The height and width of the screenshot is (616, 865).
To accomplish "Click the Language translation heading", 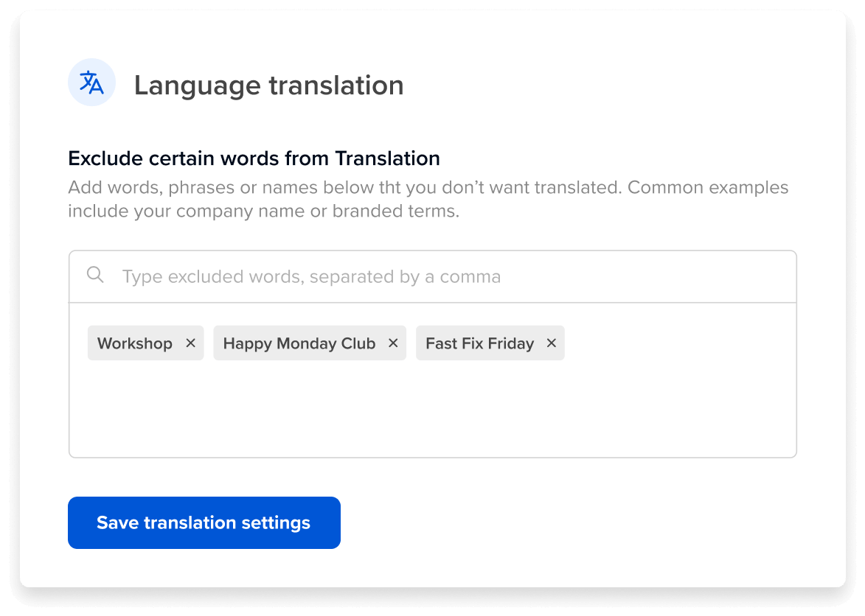I will tap(268, 85).
